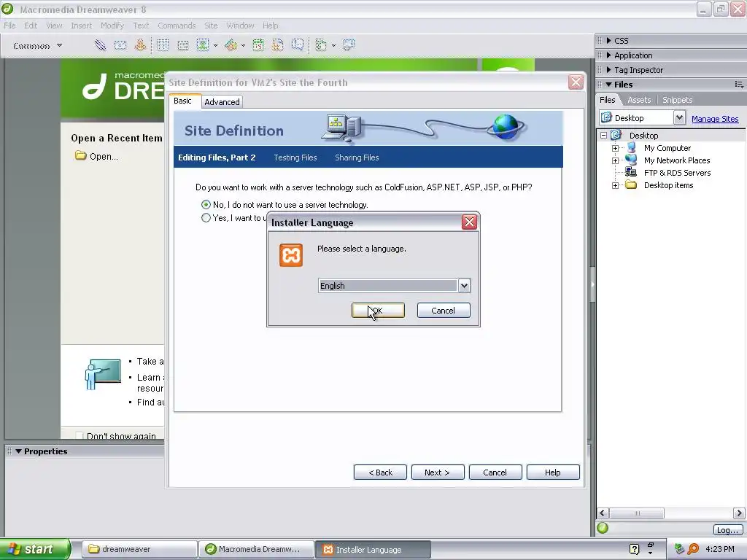747x560 pixels.
Task: Switch to the Advanced tab in Site Definition
Action: pos(222,102)
